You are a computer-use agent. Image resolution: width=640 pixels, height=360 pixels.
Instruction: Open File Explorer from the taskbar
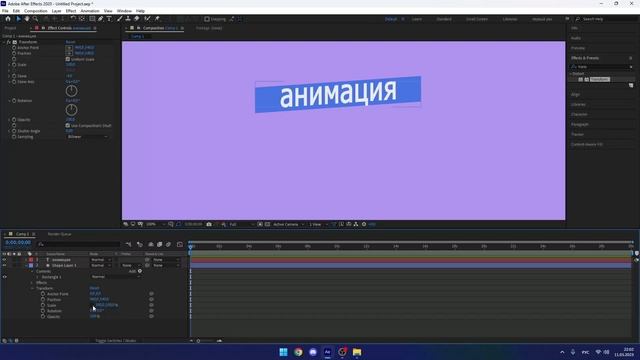click(357, 352)
